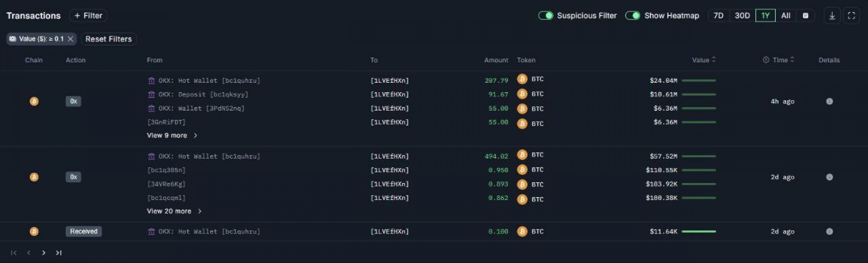Screen dimensions: 868x263
Task: Click the calendar custom date range icon
Action: [x=805, y=16]
